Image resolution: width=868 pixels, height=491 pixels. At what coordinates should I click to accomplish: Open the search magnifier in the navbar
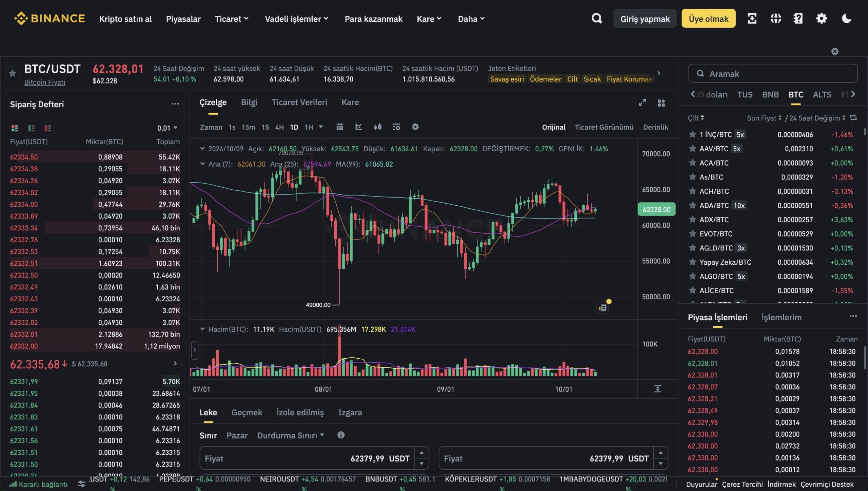[x=597, y=18]
